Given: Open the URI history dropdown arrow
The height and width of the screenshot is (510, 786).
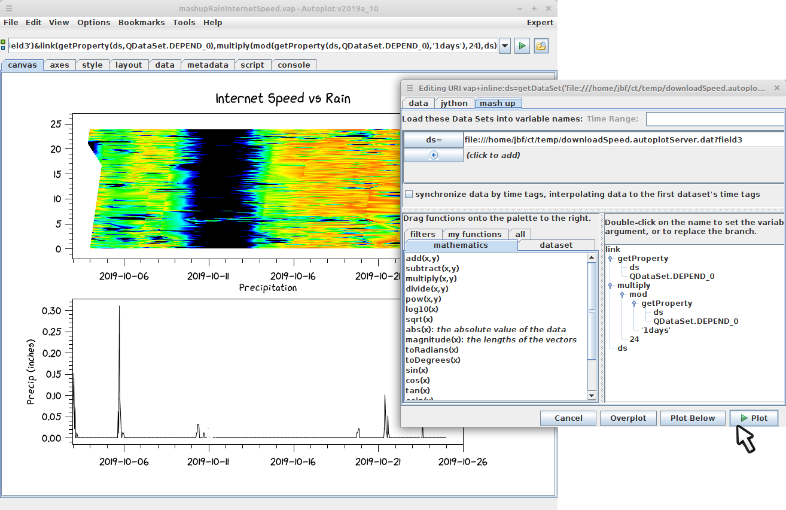Looking at the screenshot, I should 505,46.
